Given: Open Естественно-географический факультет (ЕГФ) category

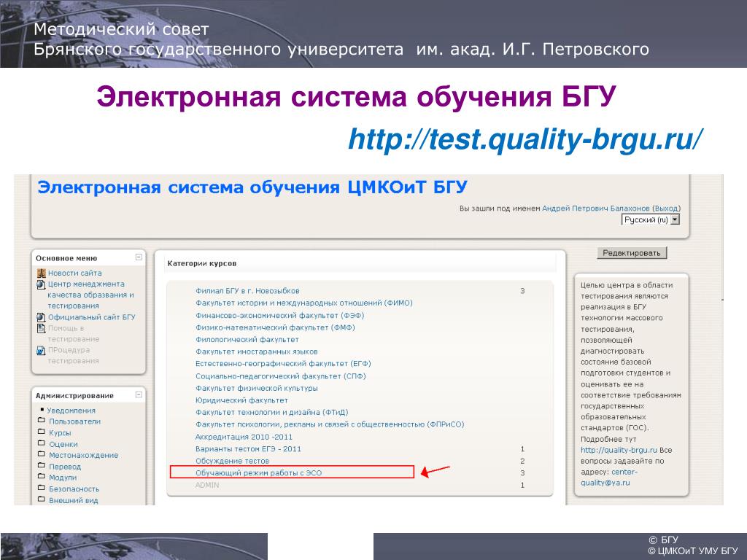Looking at the screenshot, I should click(x=283, y=364).
